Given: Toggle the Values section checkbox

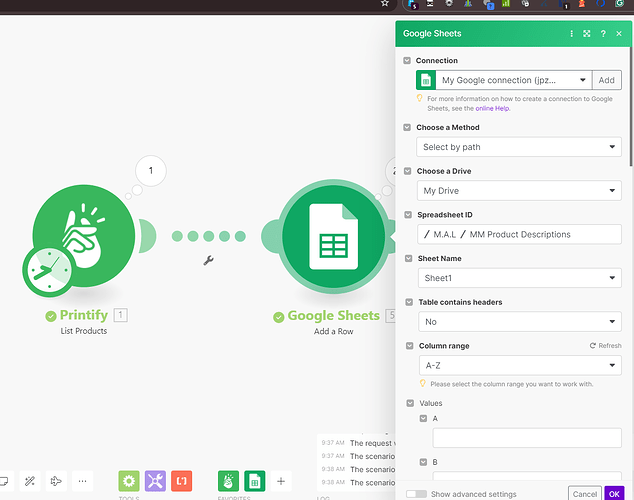Looking at the screenshot, I should pyautogui.click(x=410, y=403).
